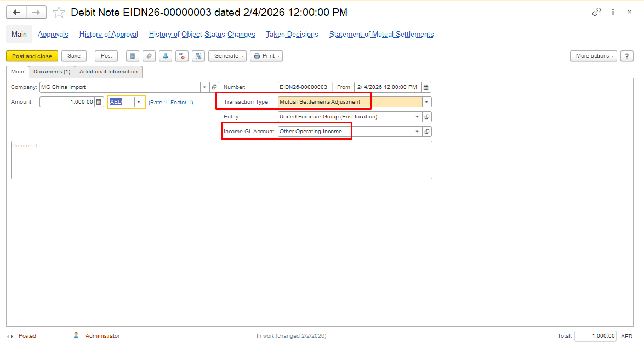This screenshot has width=644, height=347.
Task: Open the document structure icon
Action: coord(198,56)
